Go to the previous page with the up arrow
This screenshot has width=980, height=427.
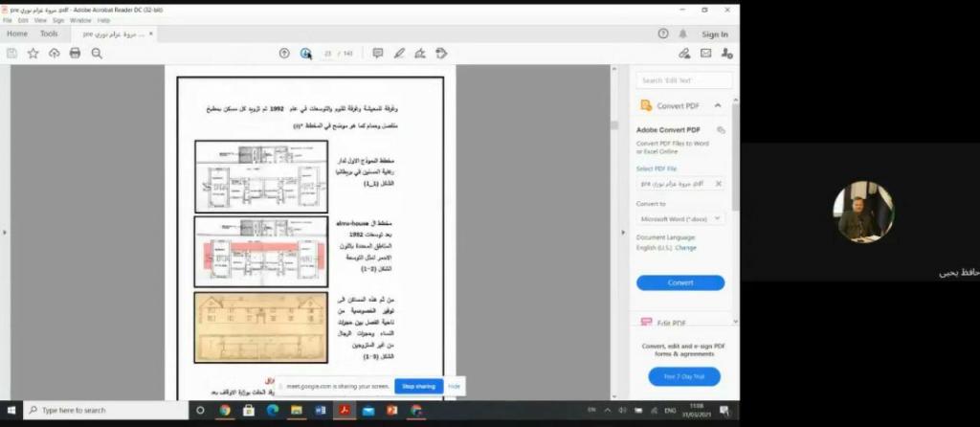pyautogui.click(x=284, y=54)
